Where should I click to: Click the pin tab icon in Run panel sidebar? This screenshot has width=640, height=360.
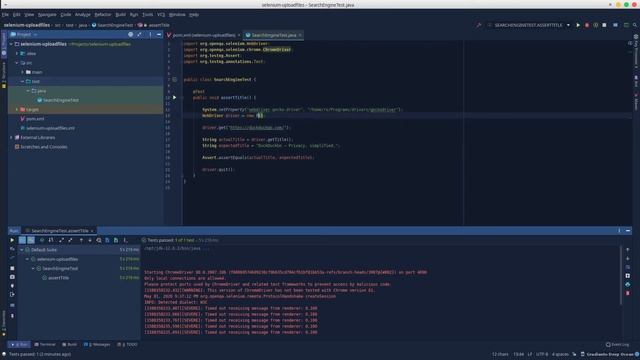(12, 316)
